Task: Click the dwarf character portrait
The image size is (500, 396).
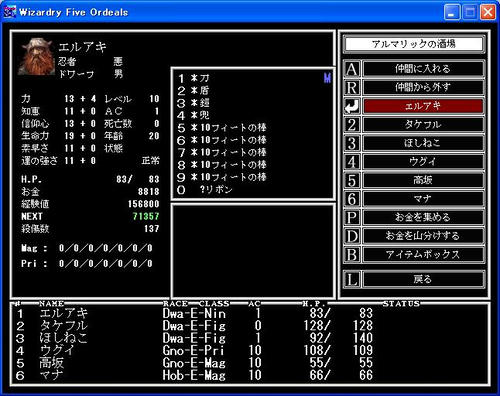Action: pos(36,56)
